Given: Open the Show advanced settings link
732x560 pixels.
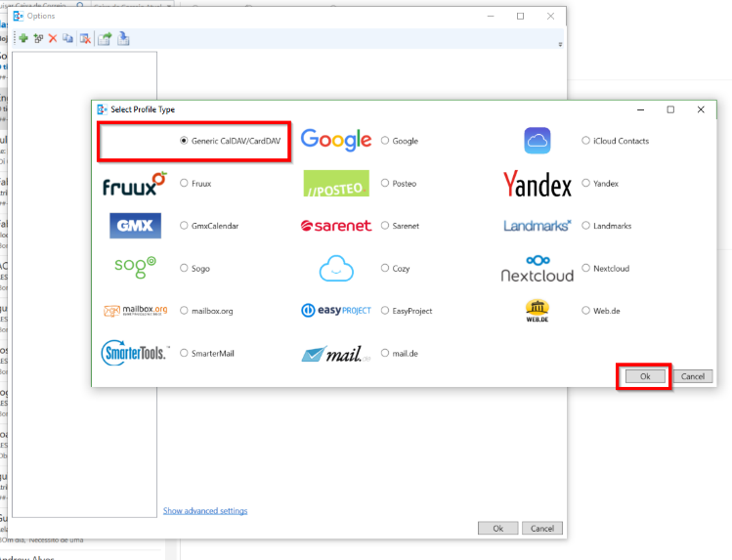Looking at the screenshot, I should pyautogui.click(x=205, y=511).
